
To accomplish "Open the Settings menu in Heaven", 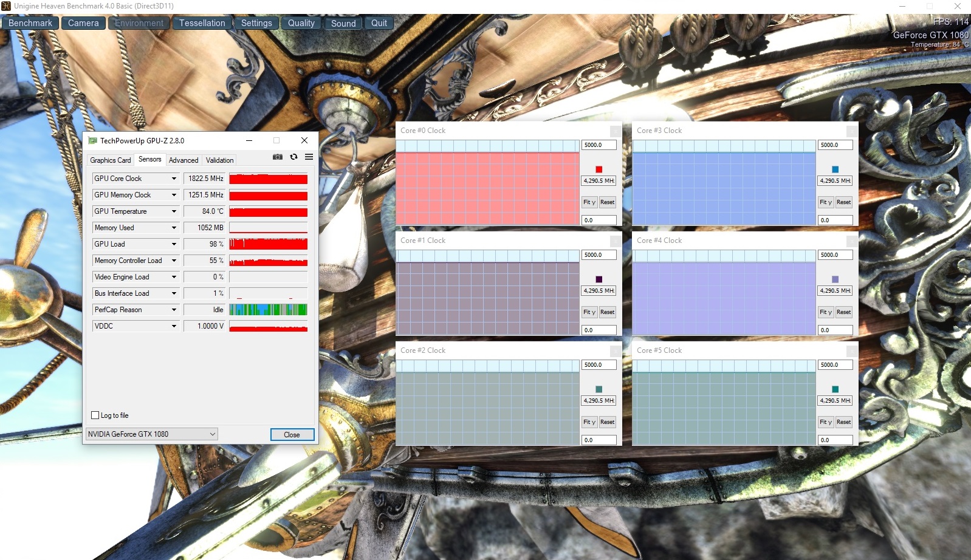I will click(256, 23).
